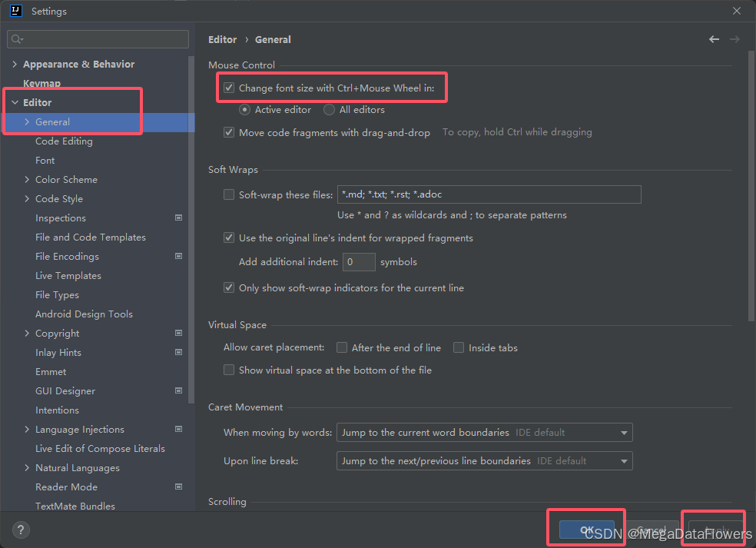756x548 pixels.
Task: Click the Cancel button
Action: pyautogui.click(x=652, y=530)
